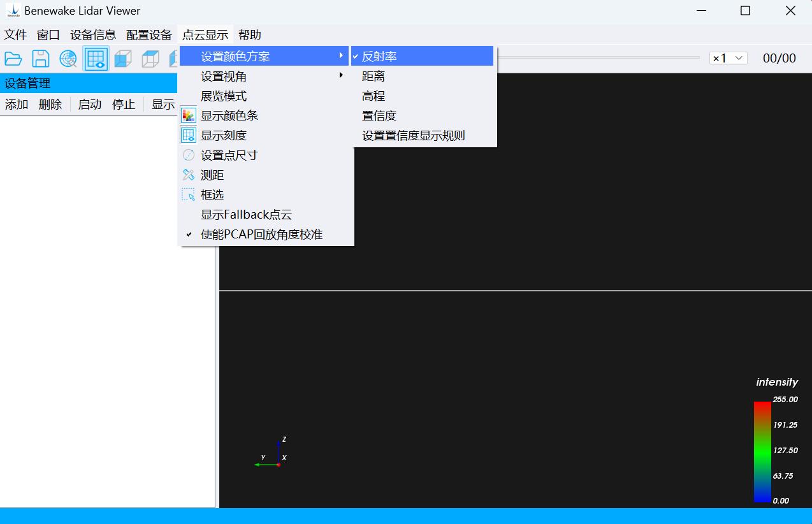The width and height of the screenshot is (812, 524).
Task: Click the wireframe cube view icon
Action: pyautogui.click(x=150, y=59)
